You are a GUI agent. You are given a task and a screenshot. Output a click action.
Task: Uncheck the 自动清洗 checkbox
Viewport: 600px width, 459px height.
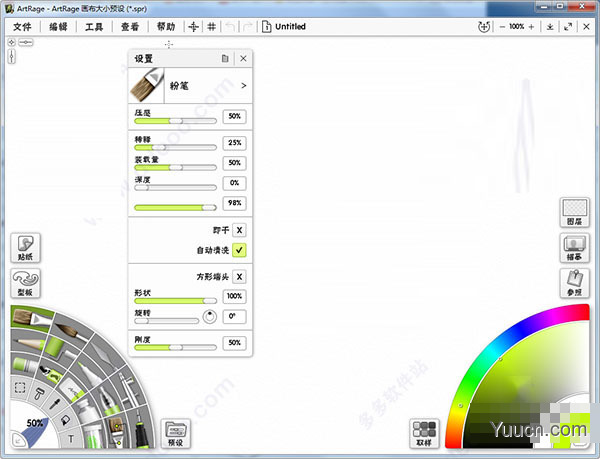239,250
